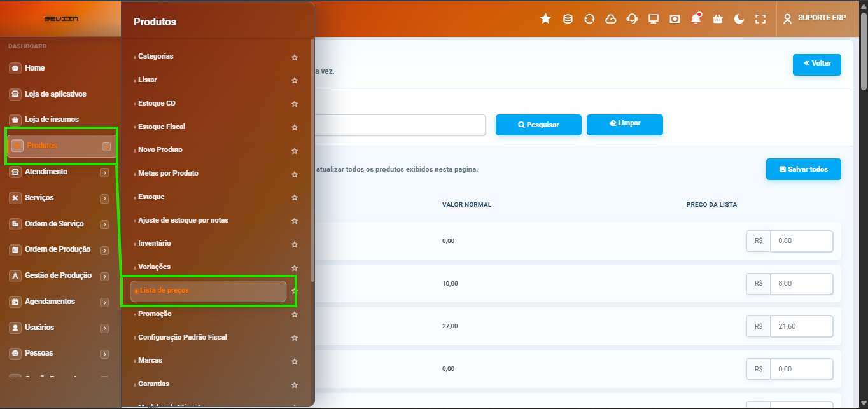Enter fullscreen mode icon
This screenshot has width=868, height=409.
click(x=760, y=18)
